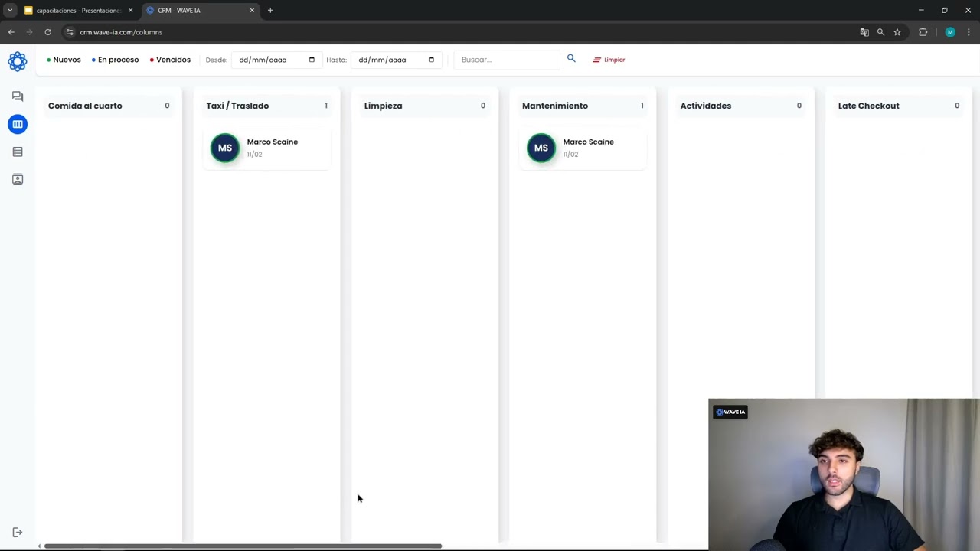Open the chats sidebar icon
The height and width of the screenshot is (551, 980).
18,96
